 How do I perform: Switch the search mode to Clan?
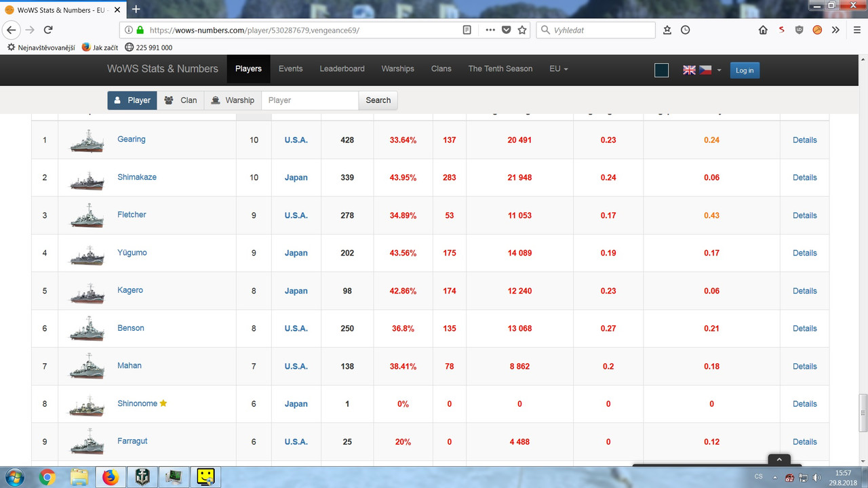pos(180,100)
